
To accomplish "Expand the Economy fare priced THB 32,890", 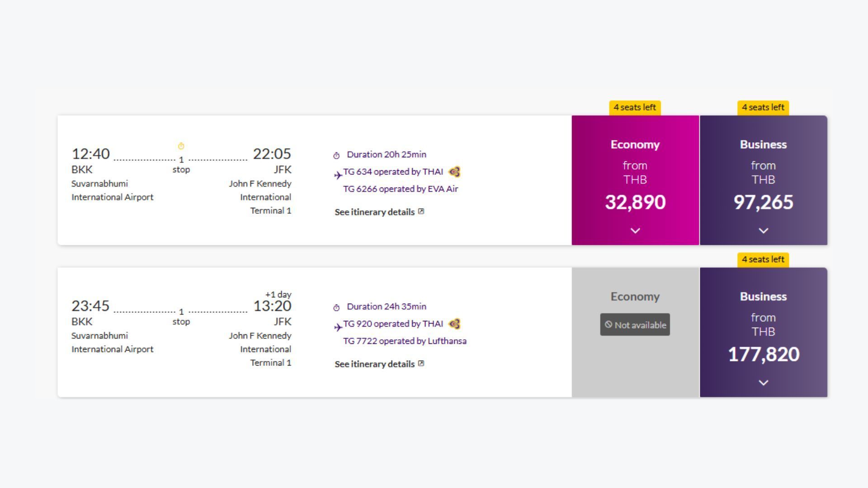I will pyautogui.click(x=635, y=230).
